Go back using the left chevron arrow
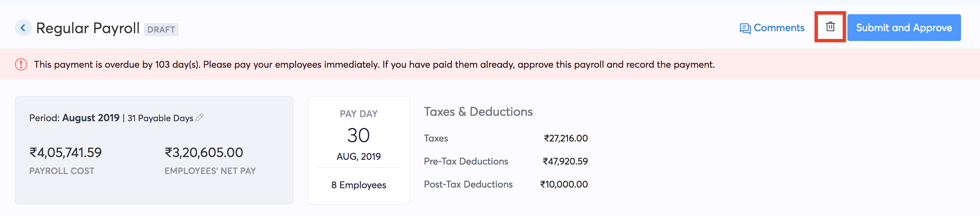980x216 pixels. 23,28
